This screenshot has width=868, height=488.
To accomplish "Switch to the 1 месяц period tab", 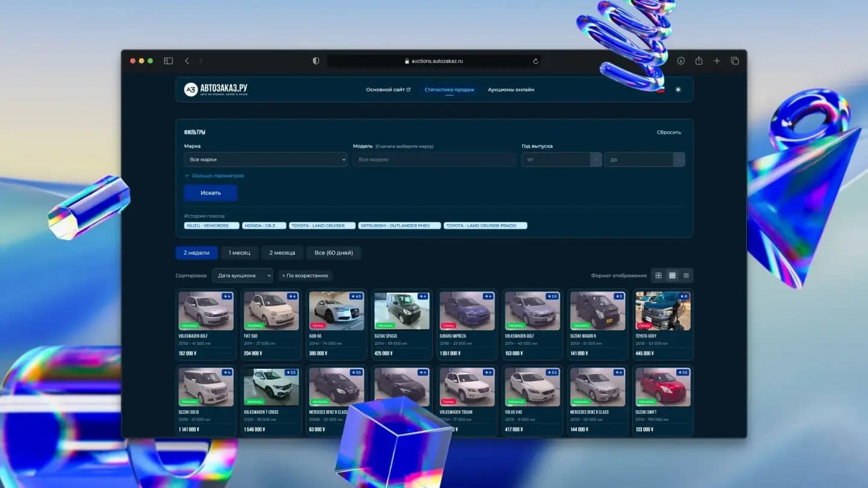I will coord(240,253).
